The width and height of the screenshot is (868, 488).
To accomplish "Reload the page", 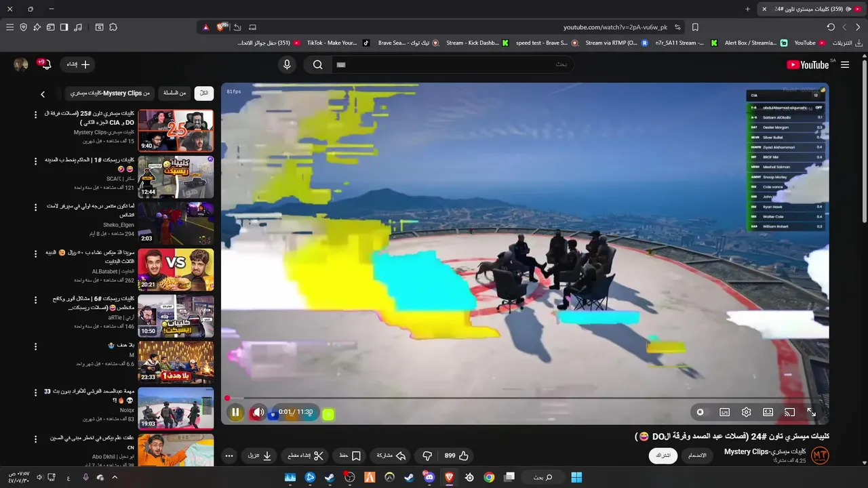I will tap(831, 27).
